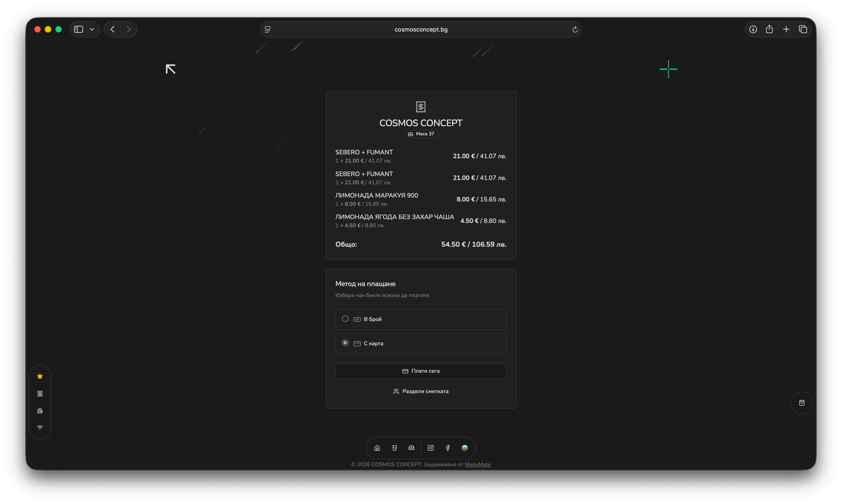
Task: Switch language using Bulgarian flag icon
Action: click(x=465, y=448)
